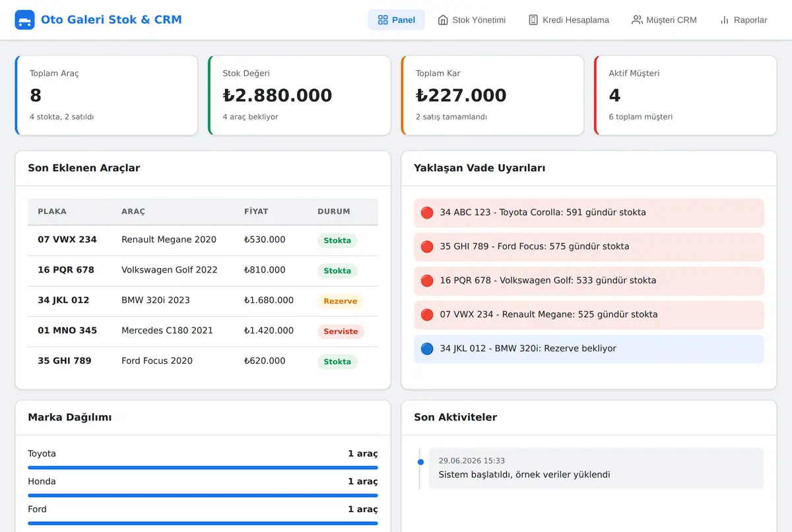Select plate 35 GHI 789 in the table
This screenshot has width=792, height=532.
pyautogui.click(x=65, y=361)
